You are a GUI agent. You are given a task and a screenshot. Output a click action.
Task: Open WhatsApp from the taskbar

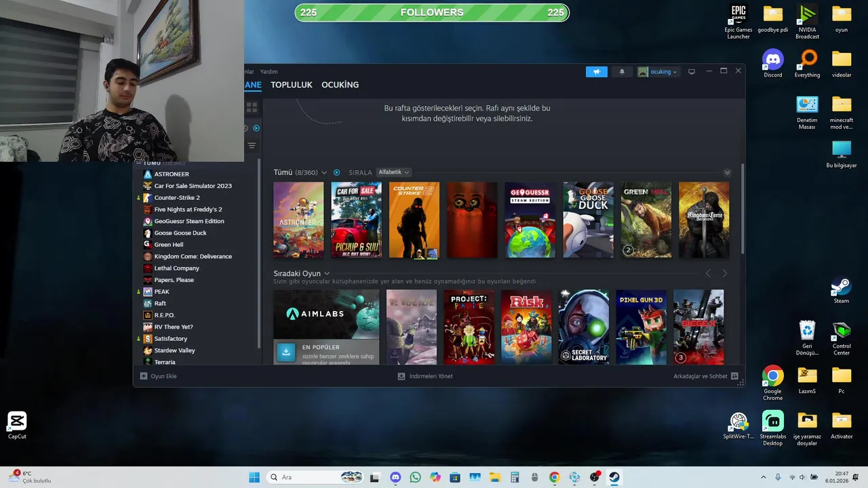tap(415, 477)
